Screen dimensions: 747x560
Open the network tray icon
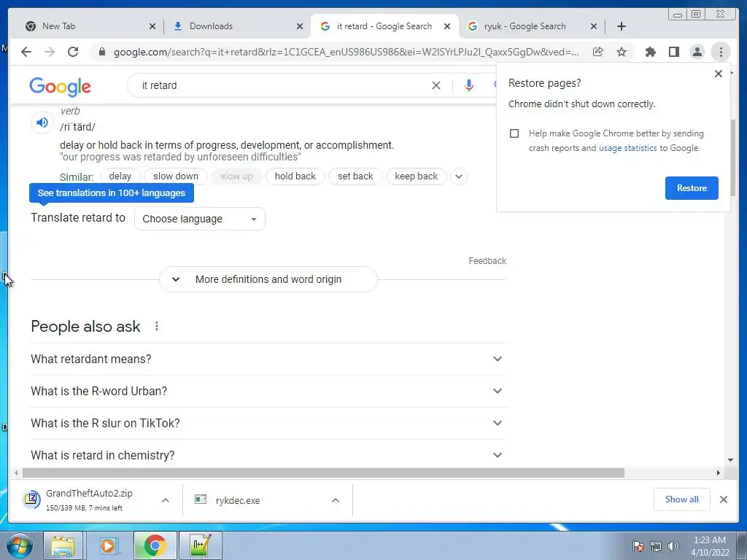[656, 546]
